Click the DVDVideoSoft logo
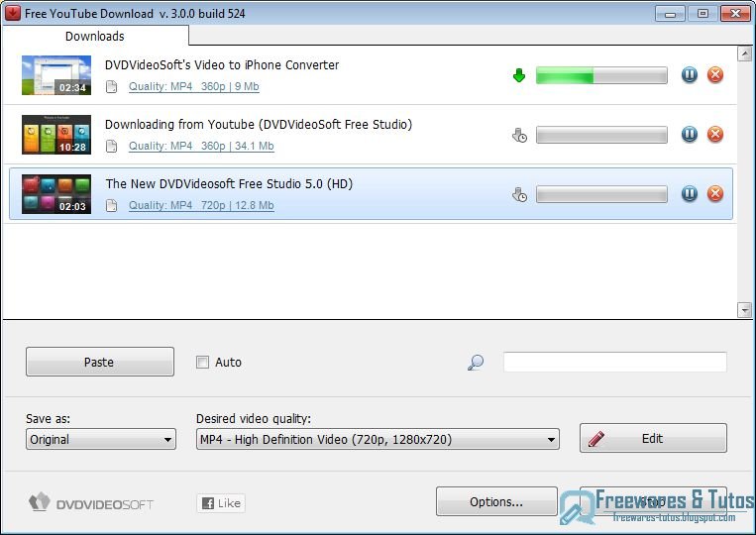Image resolution: width=756 pixels, height=535 pixels. (x=90, y=502)
